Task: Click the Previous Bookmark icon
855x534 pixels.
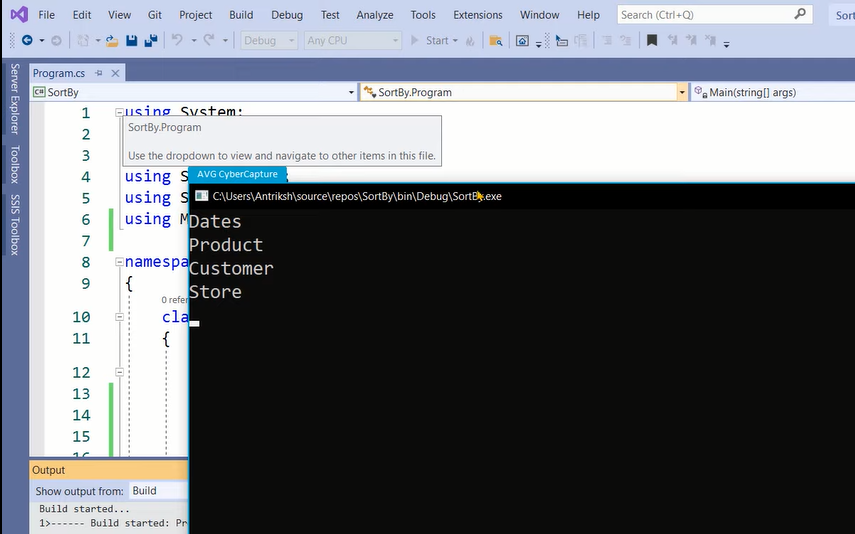Action: (x=672, y=40)
